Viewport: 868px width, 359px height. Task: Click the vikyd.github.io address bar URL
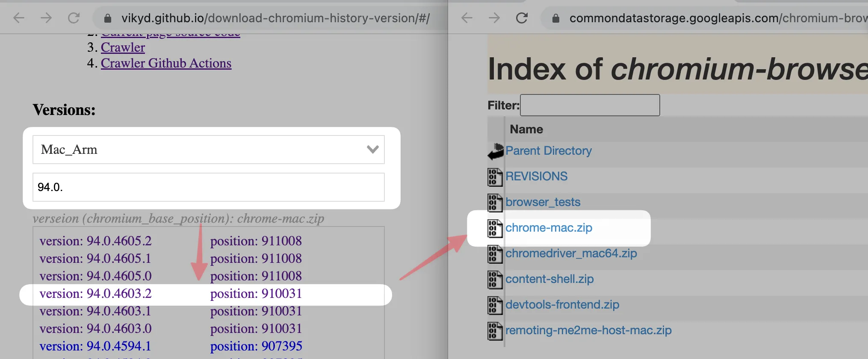pos(275,18)
